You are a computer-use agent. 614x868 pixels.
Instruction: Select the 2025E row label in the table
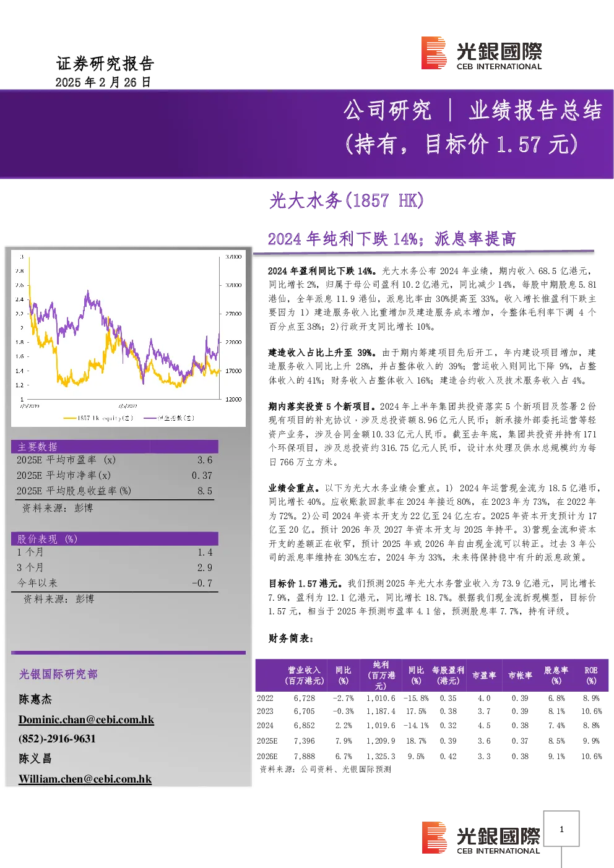267,741
